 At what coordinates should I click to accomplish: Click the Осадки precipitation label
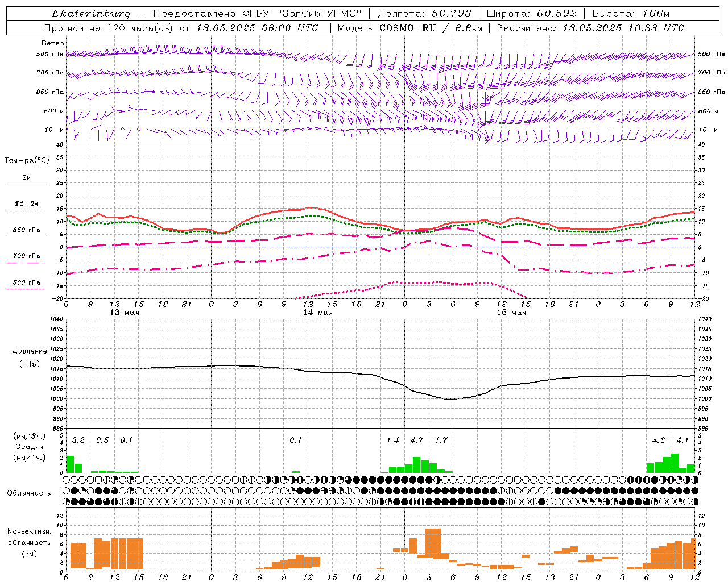pos(29,447)
